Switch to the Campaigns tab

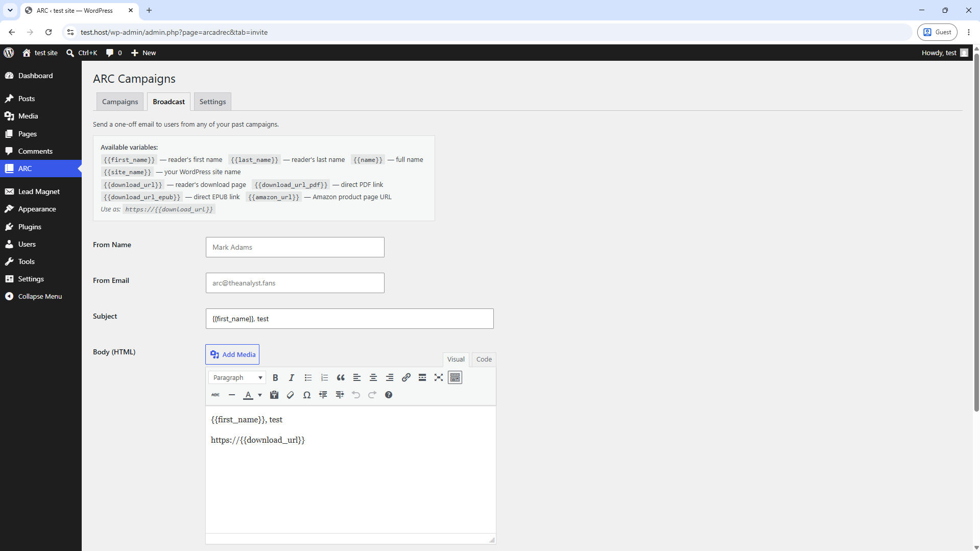pyautogui.click(x=120, y=102)
